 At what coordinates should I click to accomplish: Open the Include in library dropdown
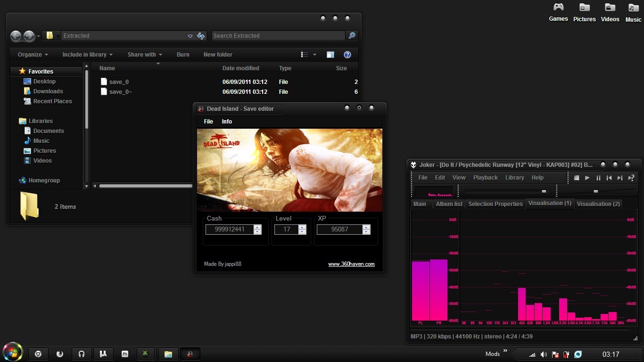point(87,55)
